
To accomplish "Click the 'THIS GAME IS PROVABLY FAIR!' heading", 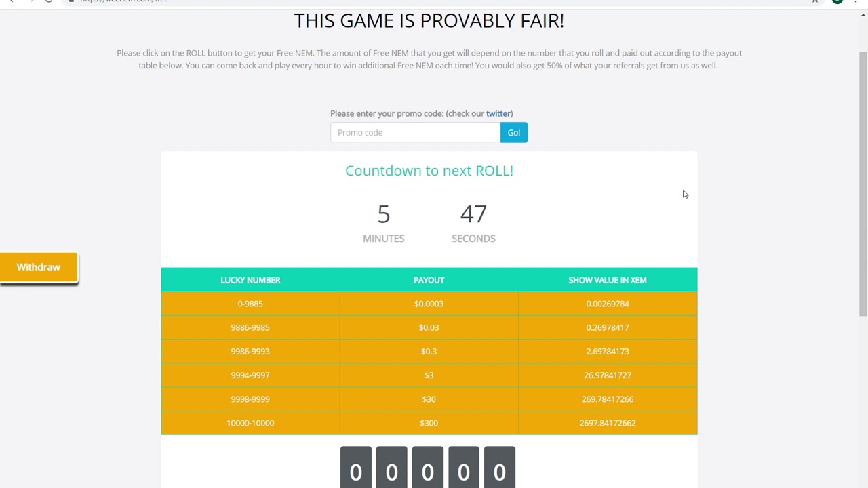I will tap(429, 20).
